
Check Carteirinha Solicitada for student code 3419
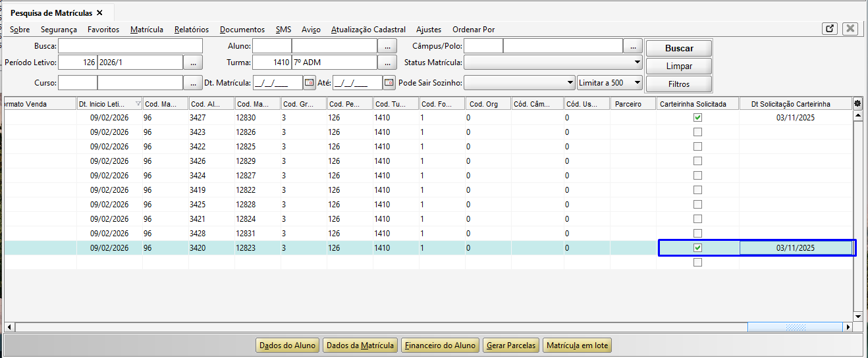click(698, 190)
